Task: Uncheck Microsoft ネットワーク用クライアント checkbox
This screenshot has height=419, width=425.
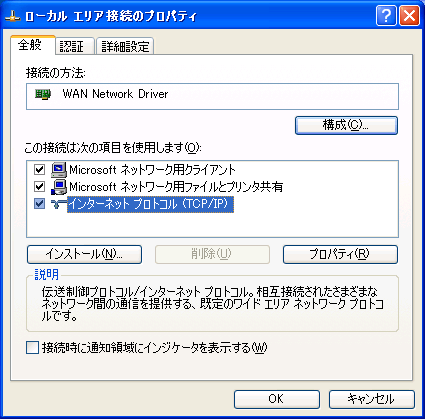Action: pos(39,169)
